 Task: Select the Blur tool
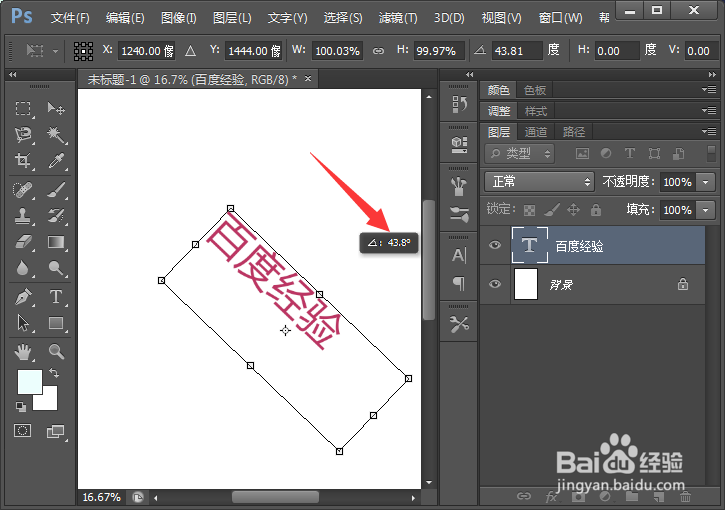(23, 268)
